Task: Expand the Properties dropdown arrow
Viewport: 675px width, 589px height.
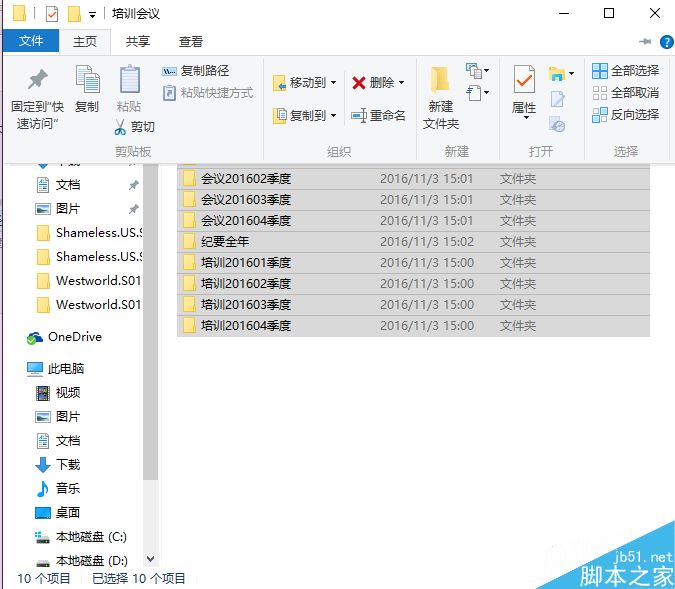Action: pos(526,118)
